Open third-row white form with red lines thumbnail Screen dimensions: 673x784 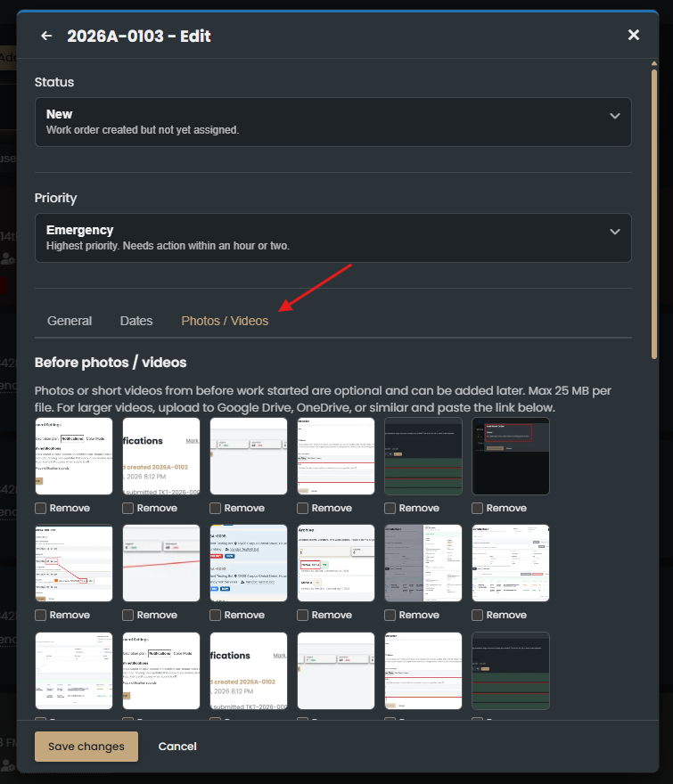[423, 671]
